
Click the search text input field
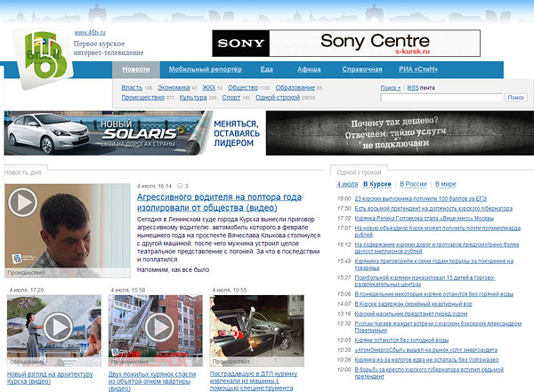pos(441,98)
